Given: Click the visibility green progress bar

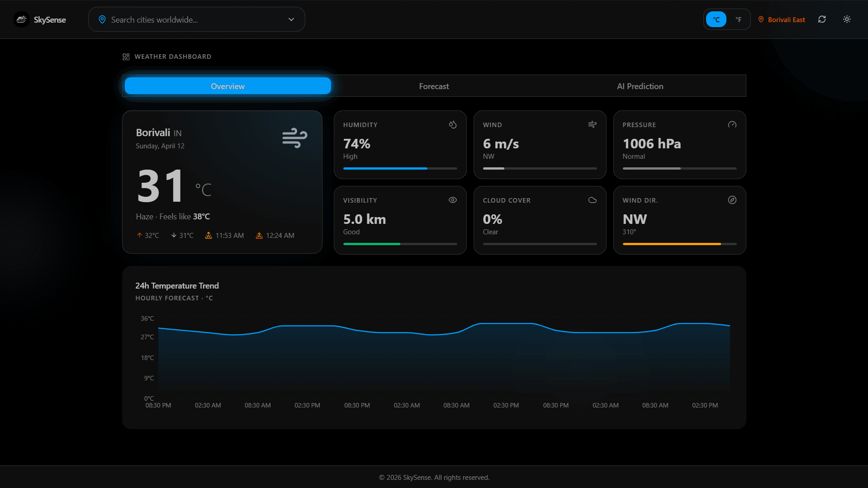Looking at the screenshot, I should (x=400, y=244).
